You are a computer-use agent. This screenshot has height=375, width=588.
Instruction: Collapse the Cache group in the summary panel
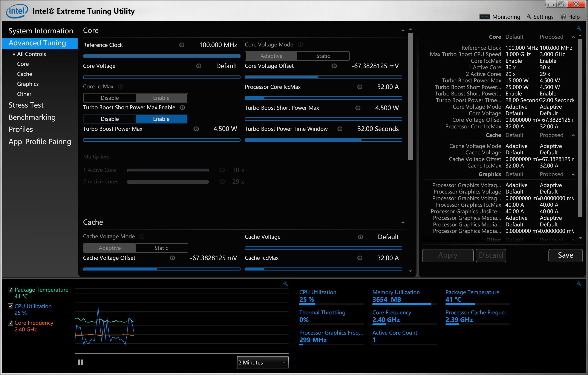tap(573, 135)
